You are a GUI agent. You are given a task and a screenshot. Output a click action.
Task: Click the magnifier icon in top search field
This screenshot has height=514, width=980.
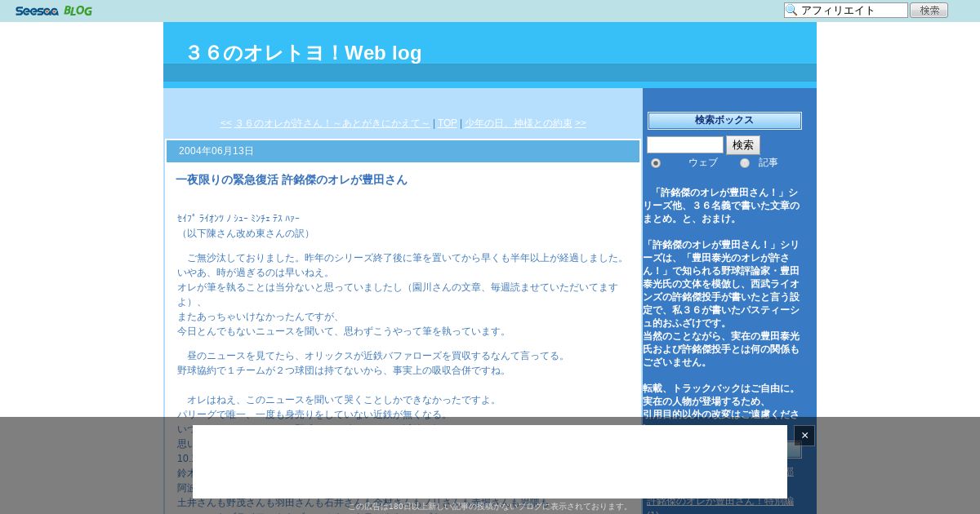click(791, 11)
